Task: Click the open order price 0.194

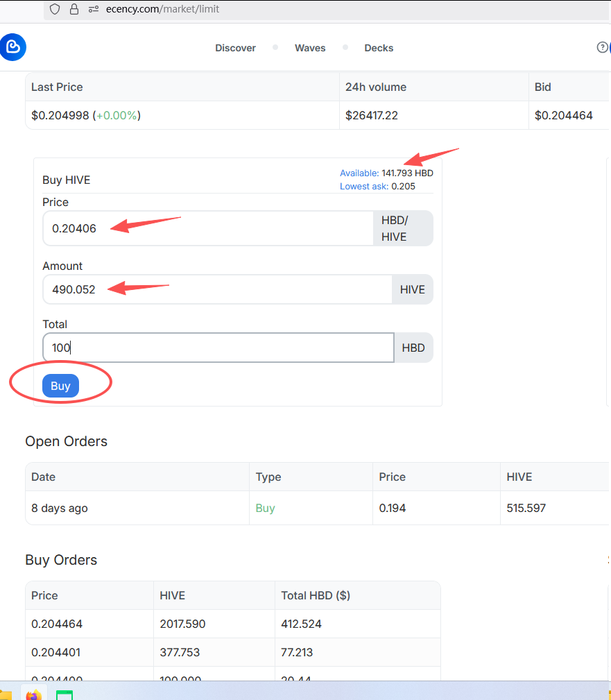Action: pos(393,508)
